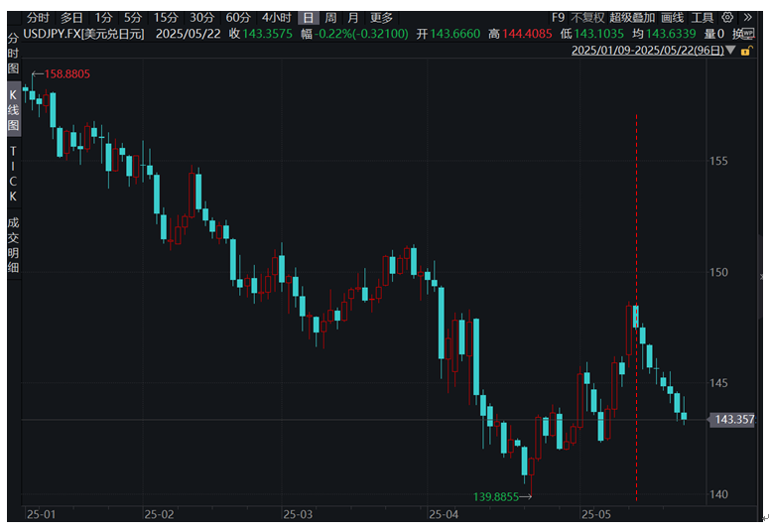This screenshot has width=770, height=532.
Task: Expand more toolbar options double-chevron
Action: click(x=747, y=18)
